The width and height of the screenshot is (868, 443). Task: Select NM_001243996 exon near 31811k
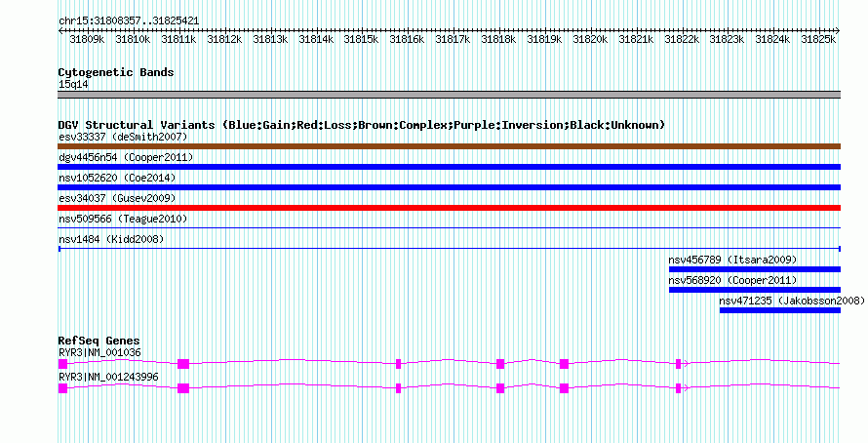point(183,388)
